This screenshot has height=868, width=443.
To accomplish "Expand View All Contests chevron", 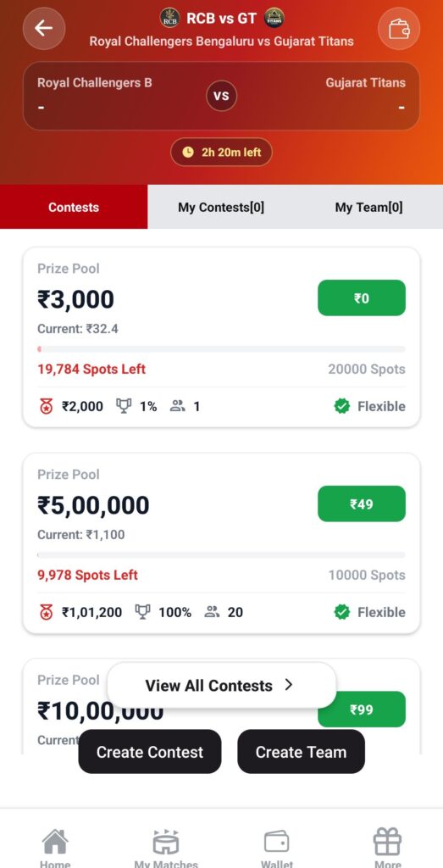I will point(288,685).
